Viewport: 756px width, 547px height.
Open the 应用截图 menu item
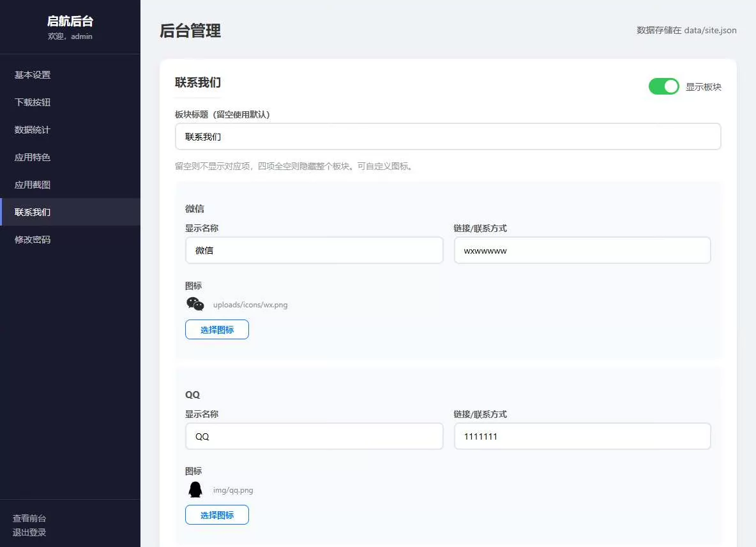[x=70, y=185]
